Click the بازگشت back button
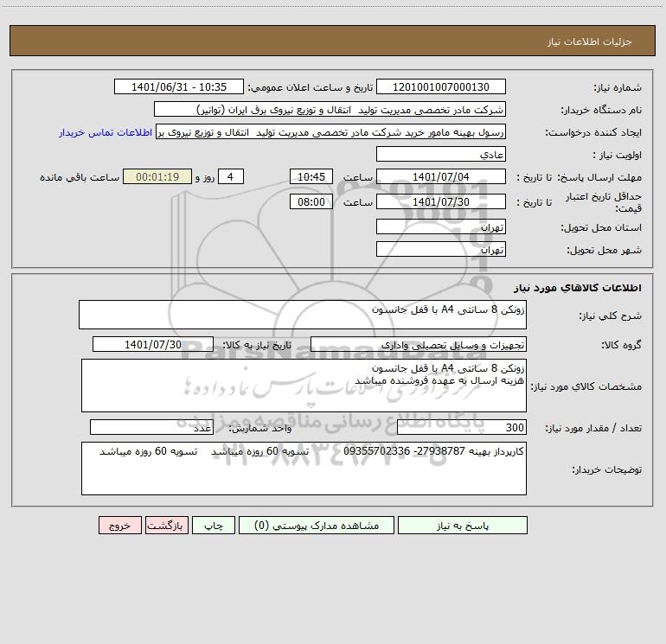Viewport: 666px width, 644px height. click(x=166, y=525)
